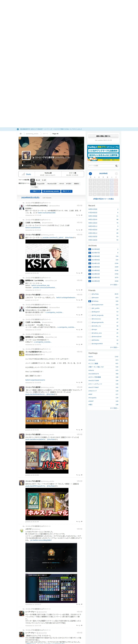Open the 2025年07月 archive list icon
Viewport: 138px width, 644px height.
click(90, 253)
